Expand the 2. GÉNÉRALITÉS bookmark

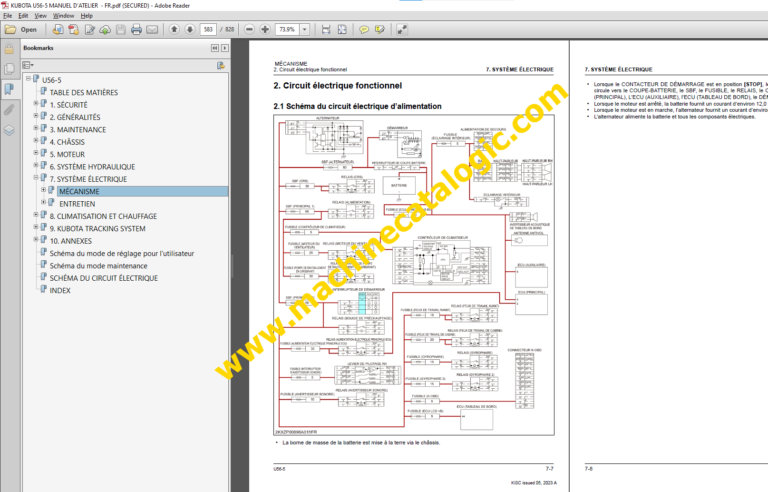point(36,116)
